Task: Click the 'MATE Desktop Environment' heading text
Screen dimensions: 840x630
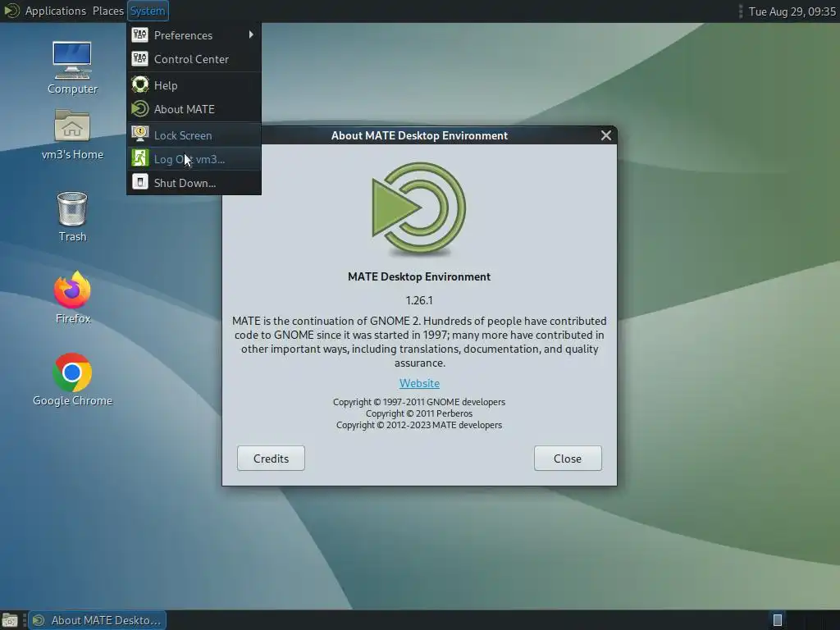Action: pyautogui.click(x=419, y=276)
